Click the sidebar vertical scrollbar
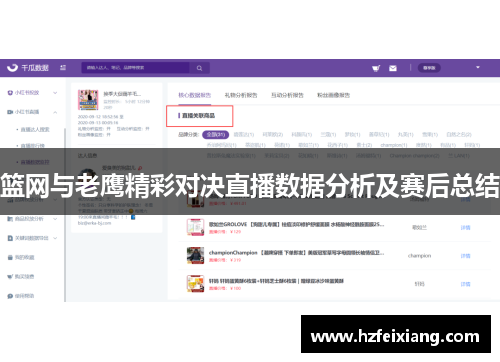 tap(65, 215)
